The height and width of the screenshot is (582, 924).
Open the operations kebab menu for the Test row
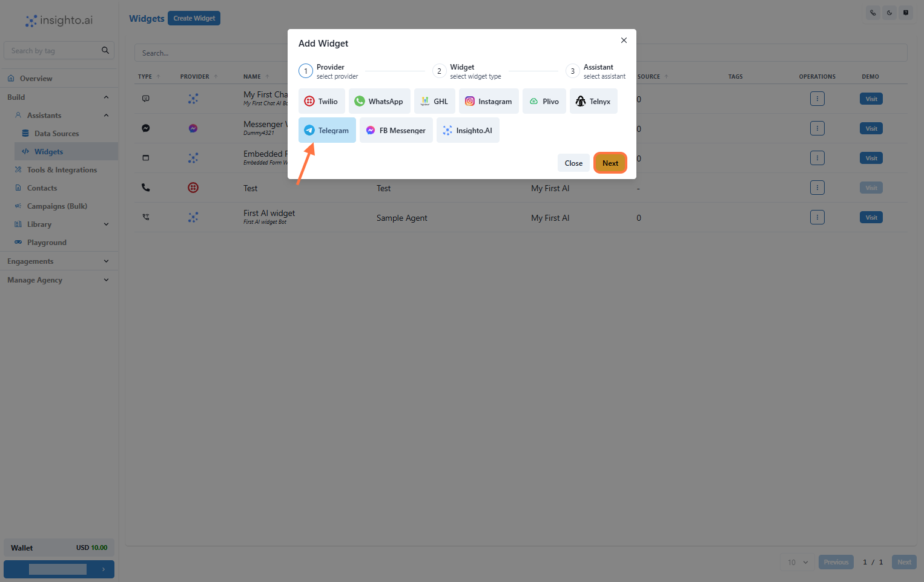pos(817,188)
